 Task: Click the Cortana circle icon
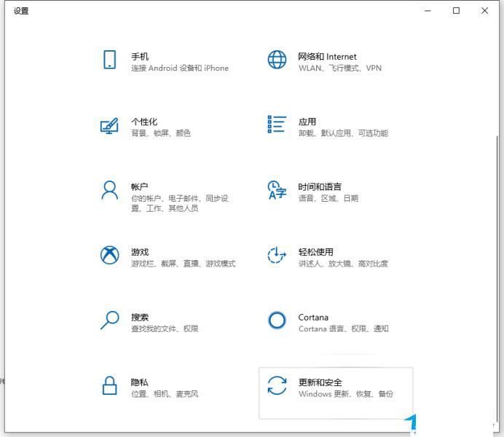[277, 320]
